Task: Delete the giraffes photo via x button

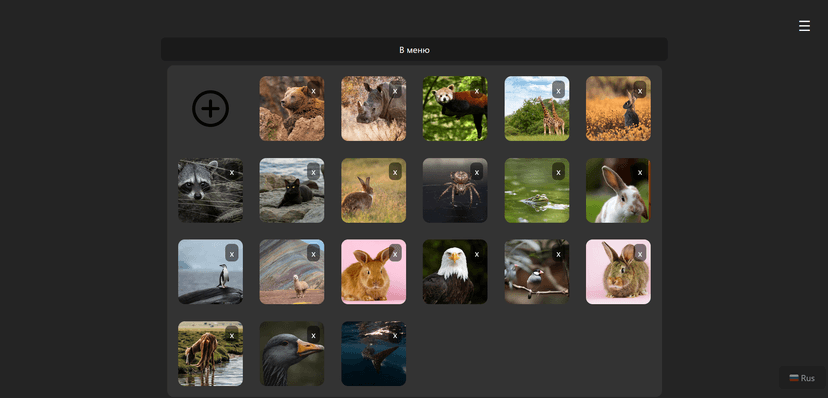Action: click(558, 90)
